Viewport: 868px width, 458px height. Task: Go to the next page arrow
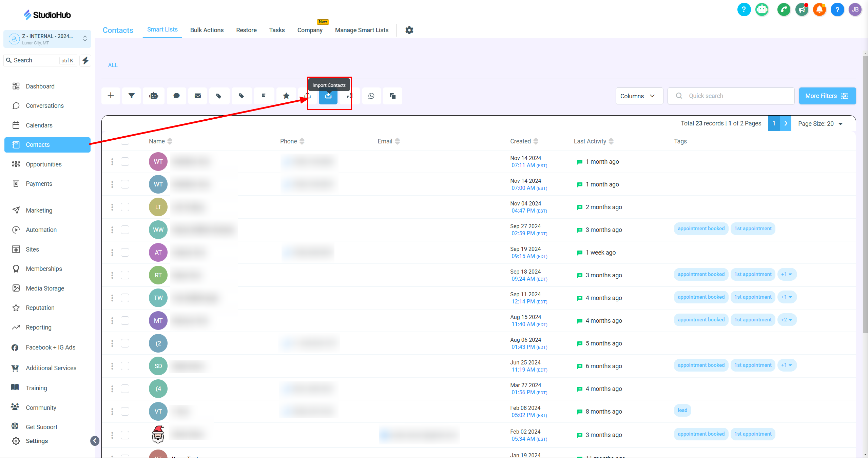click(x=786, y=124)
